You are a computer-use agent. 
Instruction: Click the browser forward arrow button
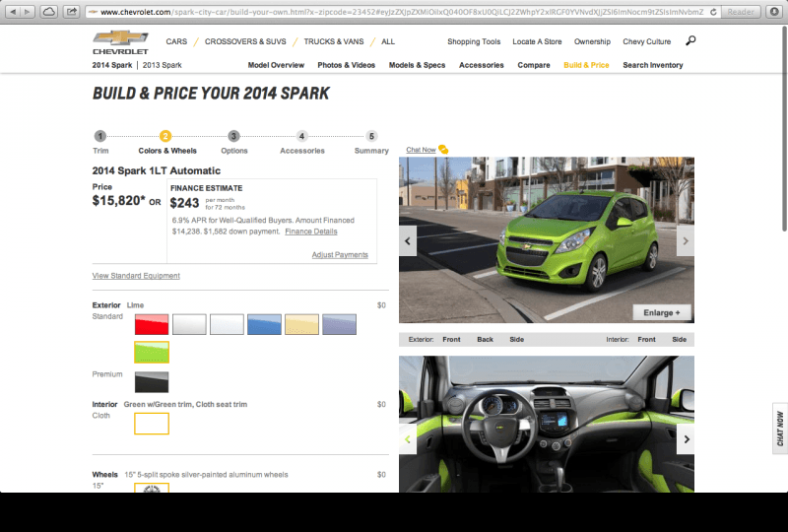point(28,11)
